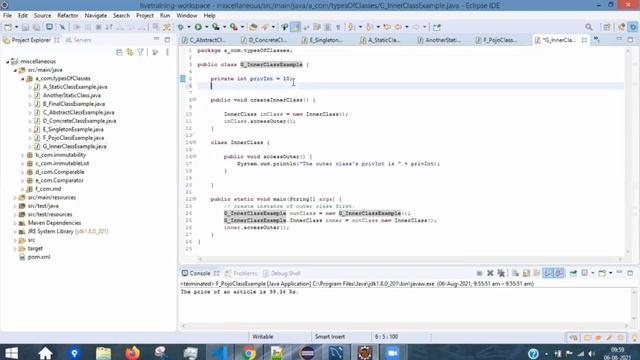Expand the b_com.immutability package

[23, 155]
